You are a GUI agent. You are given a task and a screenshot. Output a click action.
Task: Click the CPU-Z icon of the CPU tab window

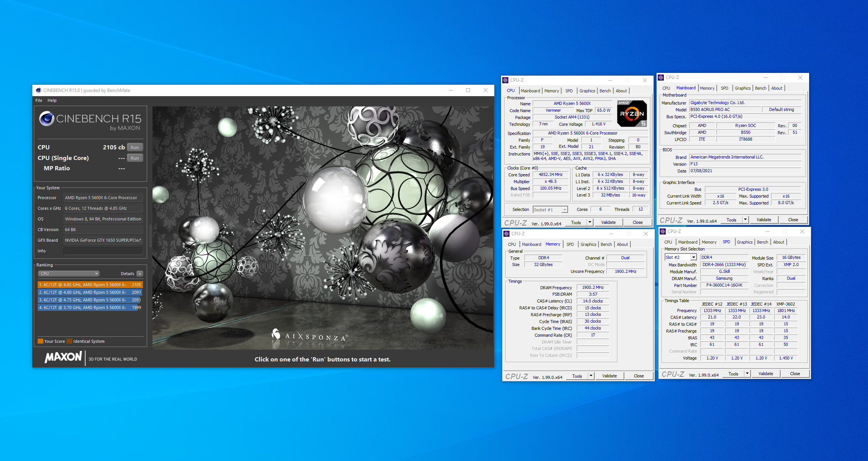tap(505, 80)
